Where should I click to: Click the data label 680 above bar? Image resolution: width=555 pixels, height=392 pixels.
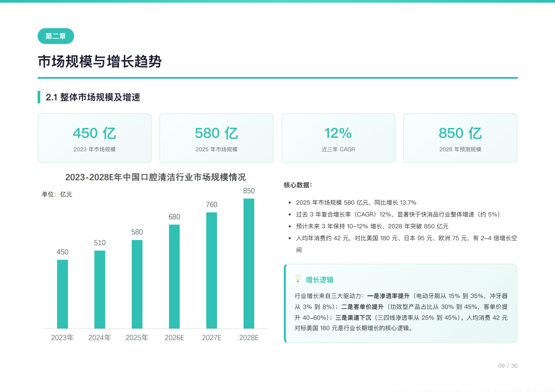coord(175,217)
